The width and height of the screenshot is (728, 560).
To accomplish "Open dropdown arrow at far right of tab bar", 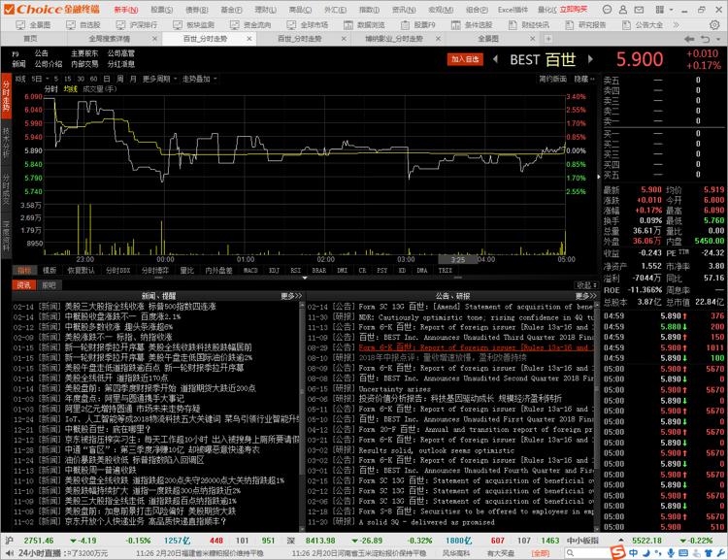I will (x=718, y=39).
